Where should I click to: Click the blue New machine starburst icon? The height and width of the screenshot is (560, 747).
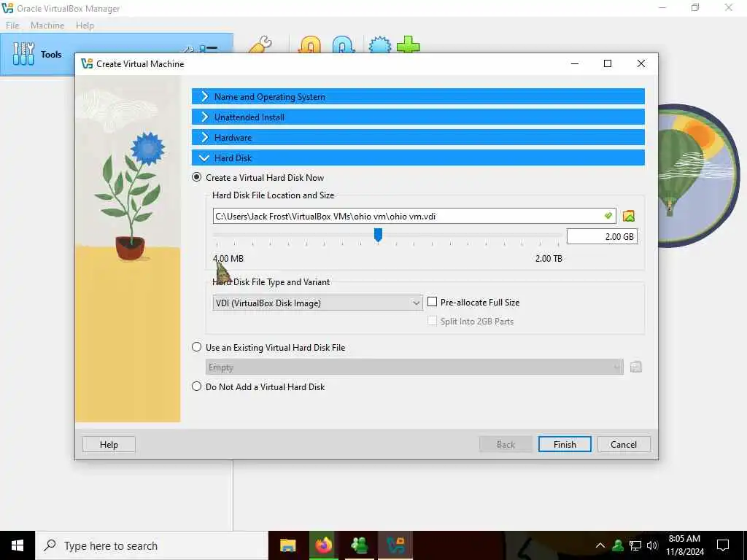(379, 44)
